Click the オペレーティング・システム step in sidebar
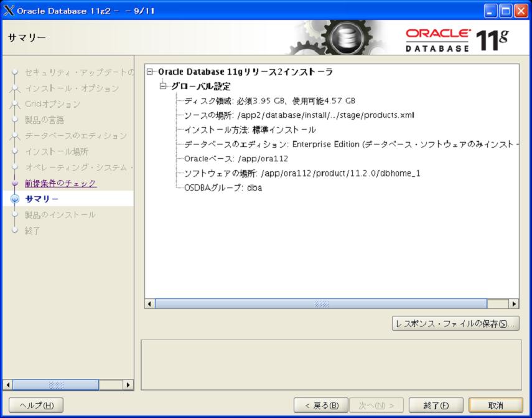 pos(80,168)
